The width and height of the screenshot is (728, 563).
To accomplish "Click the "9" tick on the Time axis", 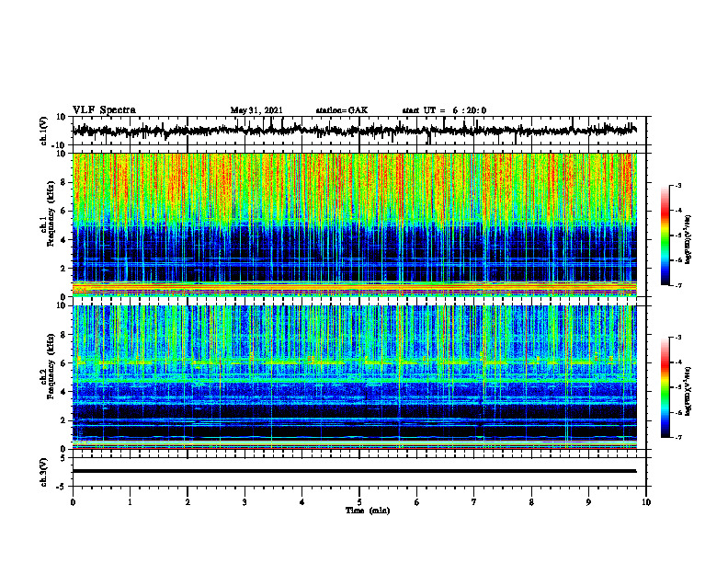I will click(x=588, y=502).
